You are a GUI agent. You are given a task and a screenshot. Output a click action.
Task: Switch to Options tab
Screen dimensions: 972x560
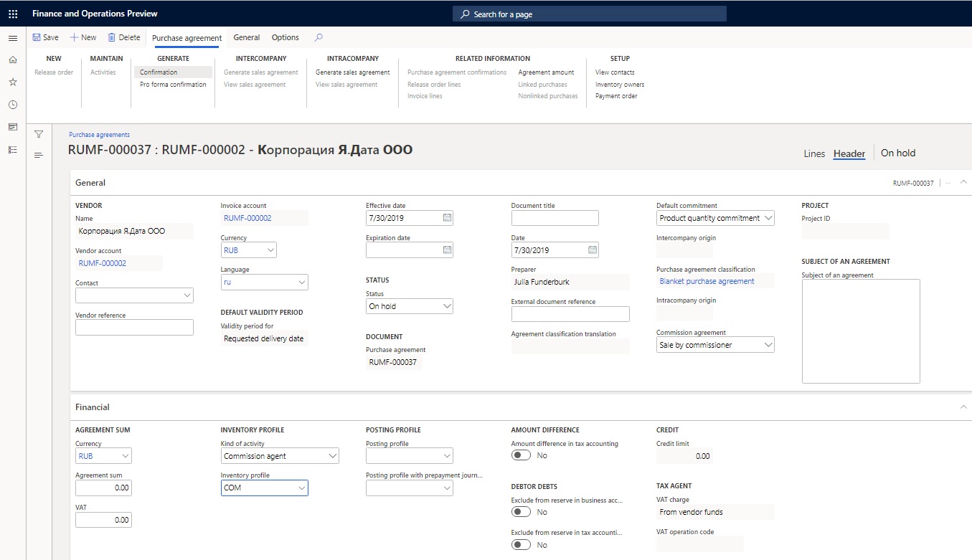pyautogui.click(x=286, y=37)
